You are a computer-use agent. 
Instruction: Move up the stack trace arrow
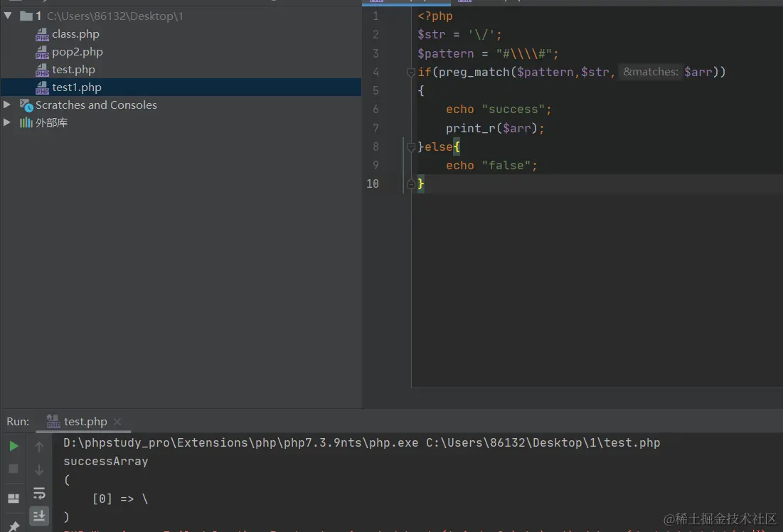click(39, 447)
